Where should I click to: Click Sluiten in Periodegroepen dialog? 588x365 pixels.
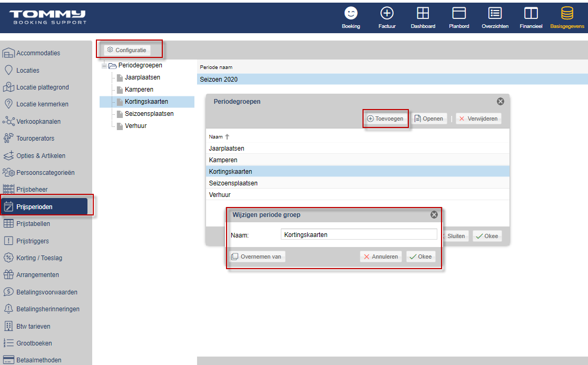455,236
